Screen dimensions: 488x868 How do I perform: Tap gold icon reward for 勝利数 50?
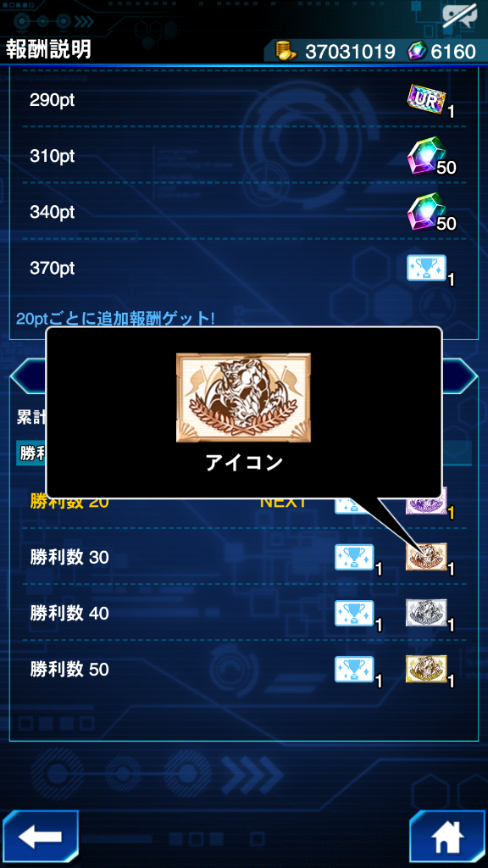point(426,668)
